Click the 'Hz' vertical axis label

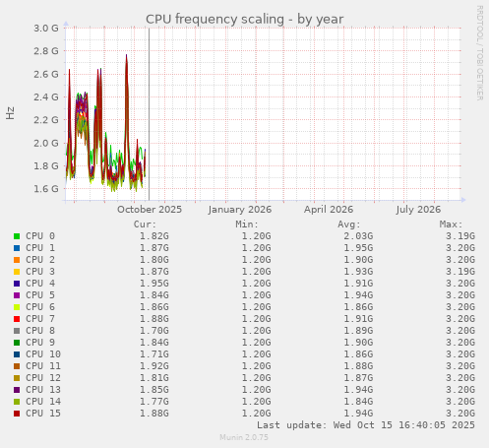point(10,113)
